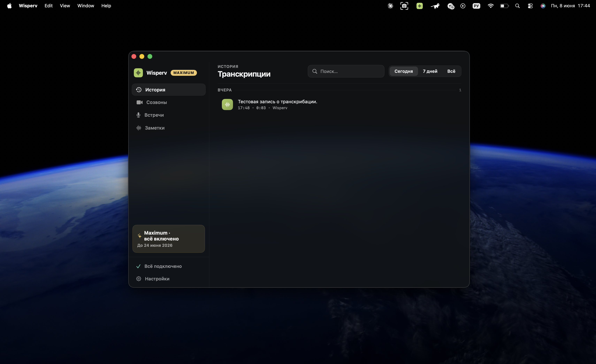596x364 pixels.
Task: Select the Всё filter tab
Action: (451, 71)
